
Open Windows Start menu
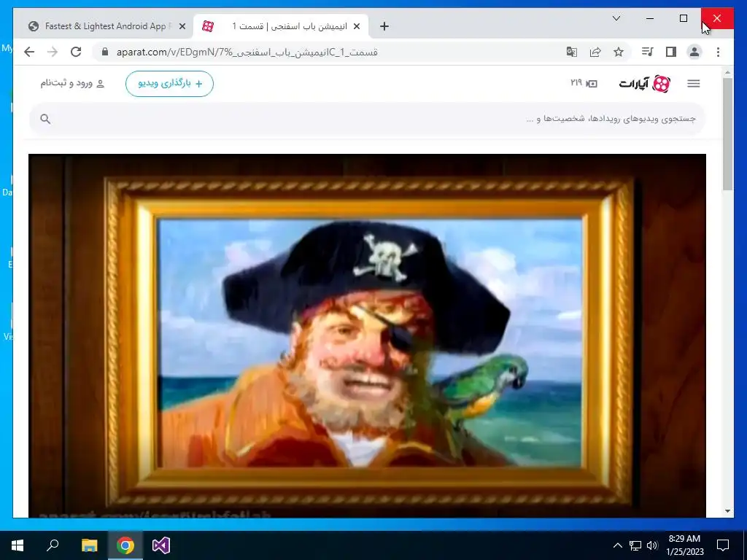(18, 545)
